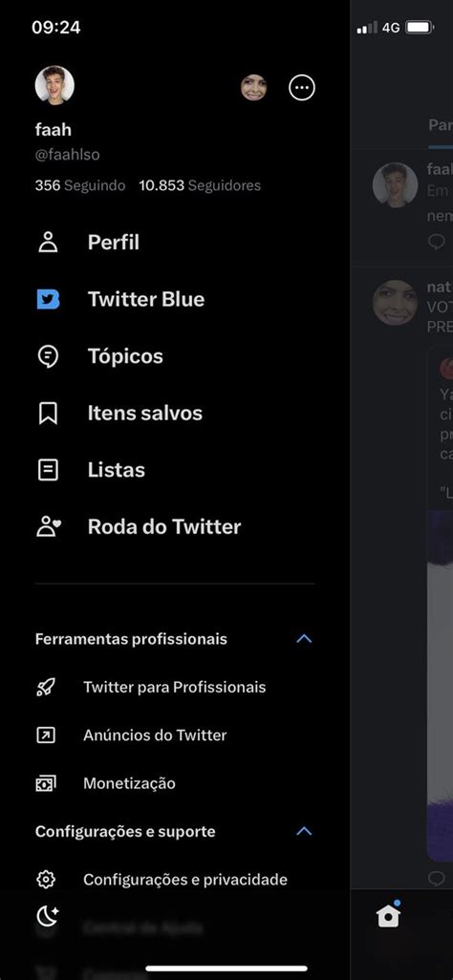Tap the Itens salvos bookmark icon

coord(48,414)
